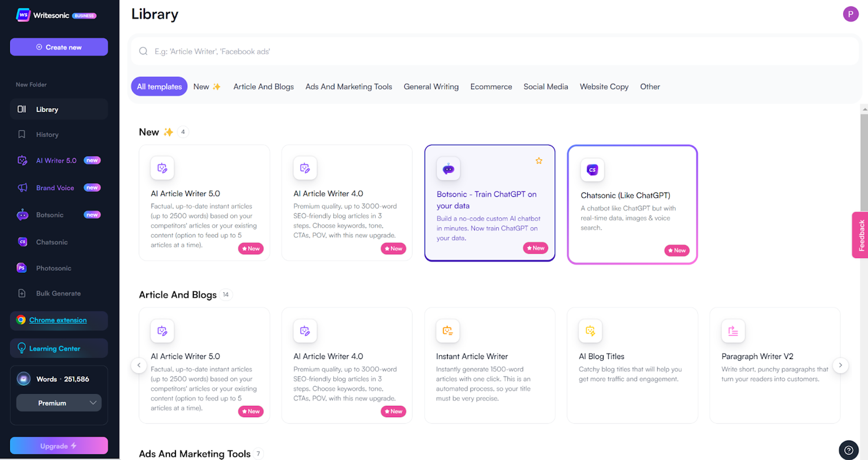
Task: Open History using the bookmark icon
Action: pyautogui.click(x=22, y=135)
